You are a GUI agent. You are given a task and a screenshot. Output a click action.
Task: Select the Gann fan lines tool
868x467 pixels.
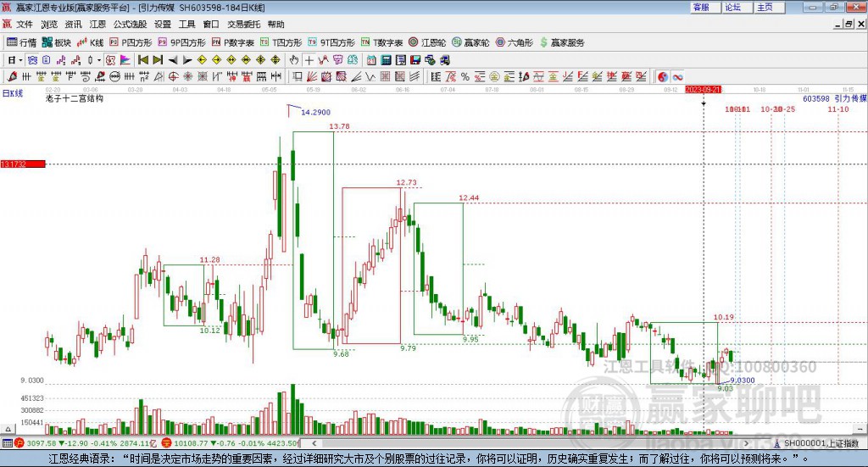312,77
